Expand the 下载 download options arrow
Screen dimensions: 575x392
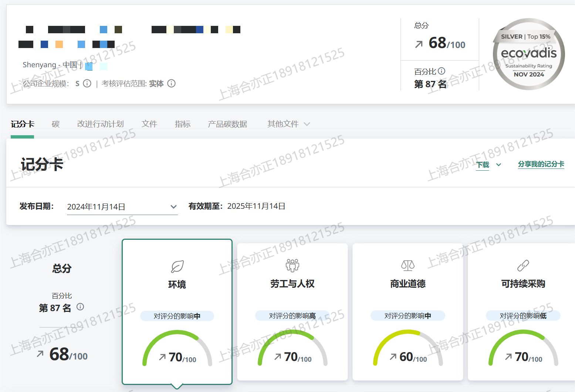point(498,165)
